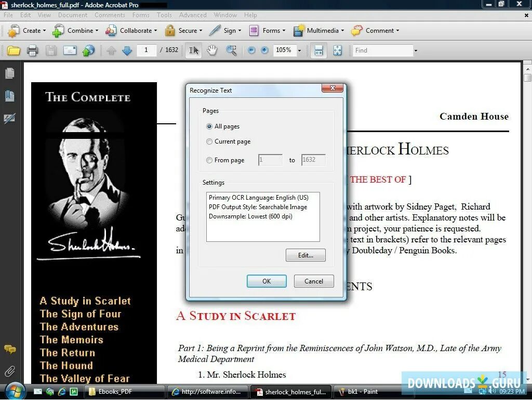The image size is (532, 400).
Task: Click A Study in Scarlet cover link
Action: 85,301
